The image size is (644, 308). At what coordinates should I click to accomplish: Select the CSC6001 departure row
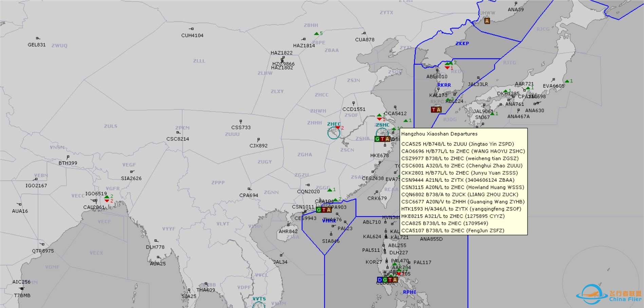coord(462,166)
